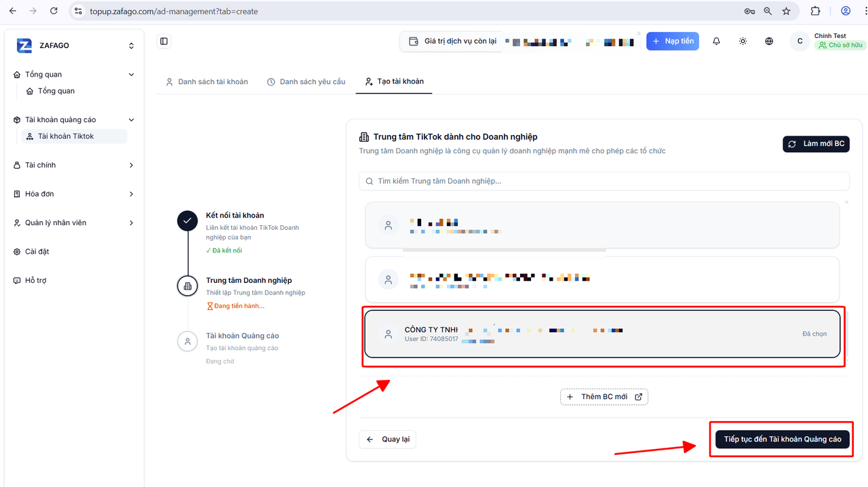868x487 pixels.
Task: Click Làm mới BC refresh button
Action: pyautogui.click(x=816, y=144)
